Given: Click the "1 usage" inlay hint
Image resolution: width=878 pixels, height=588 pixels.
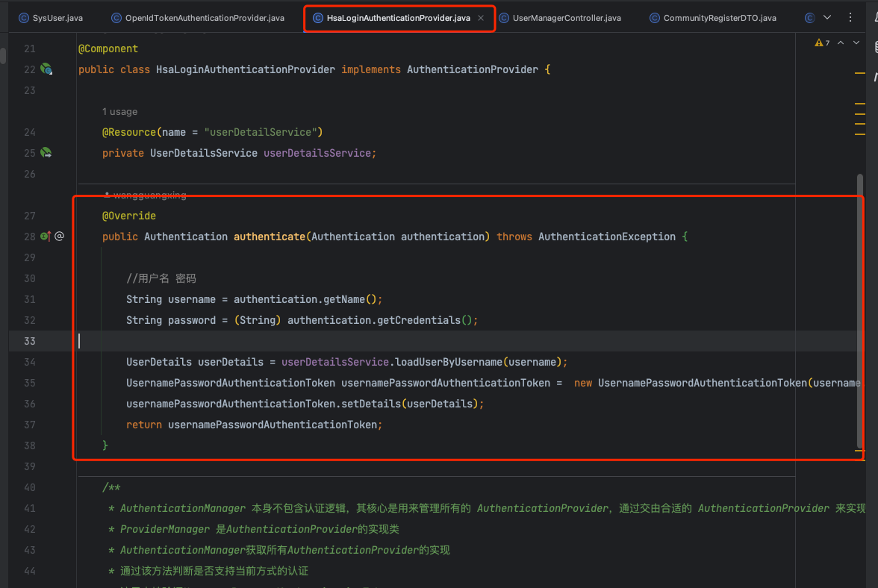Looking at the screenshot, I should coord(119,112).
